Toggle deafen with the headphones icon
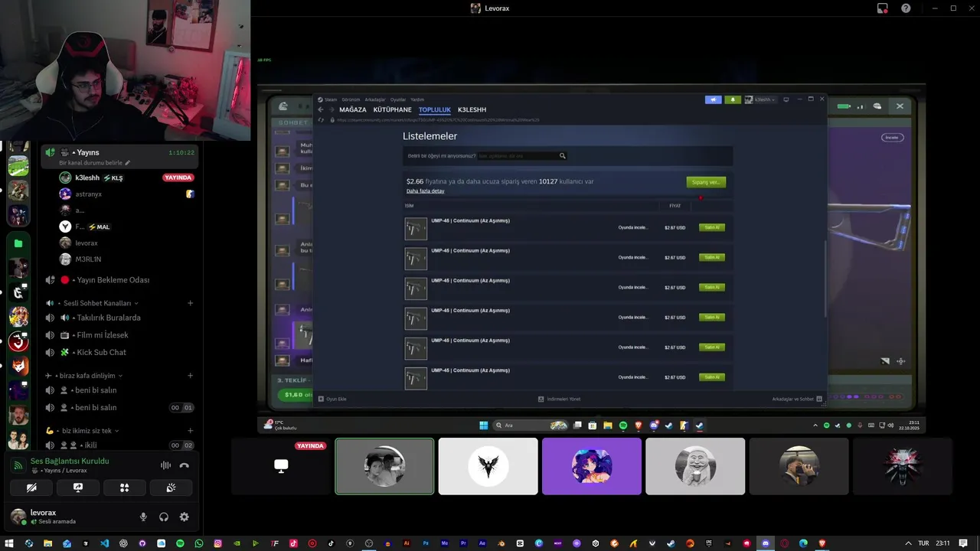Viewport: 980px width, 551px height. (x=164, y=517)
